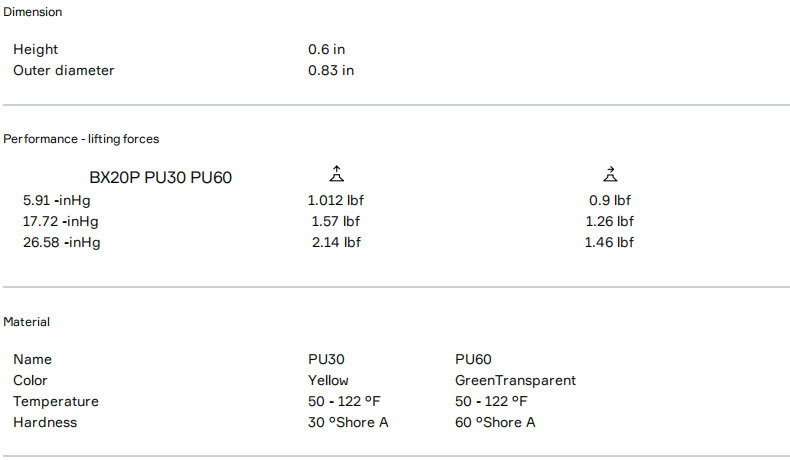Click the Performance - lifting forces heading
This screenshot has width=790, height=460.
point(81,139)
